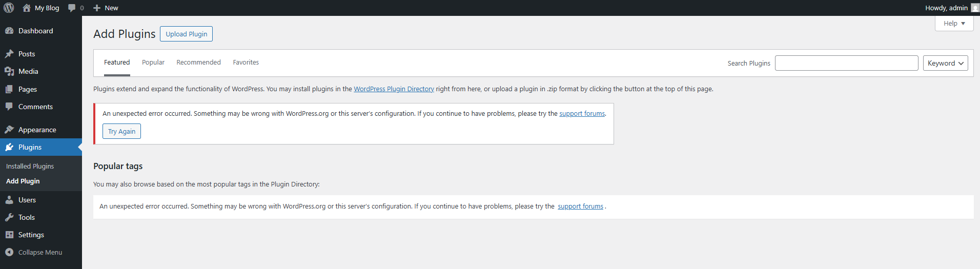The width and height of the screenshot is (980, 269).
Task: Click the Posts pushpin icon
Action: (9, 54)
